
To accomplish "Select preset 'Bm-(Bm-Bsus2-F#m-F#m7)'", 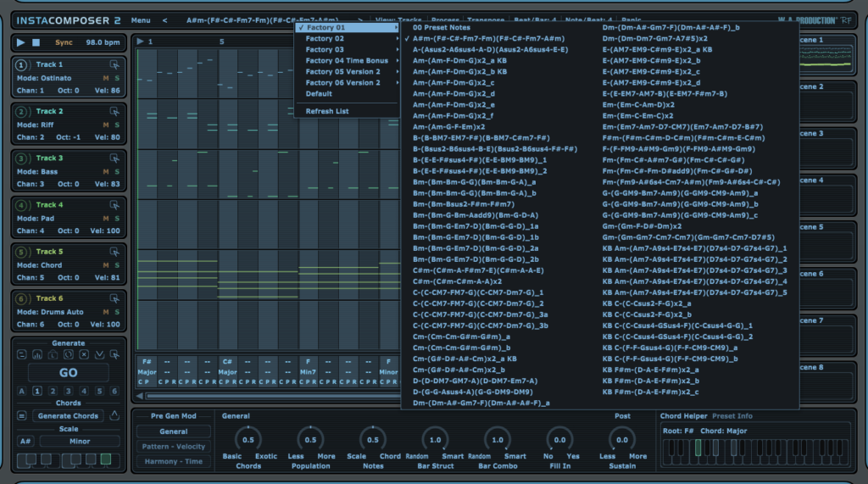I will (x=464, y=204).
